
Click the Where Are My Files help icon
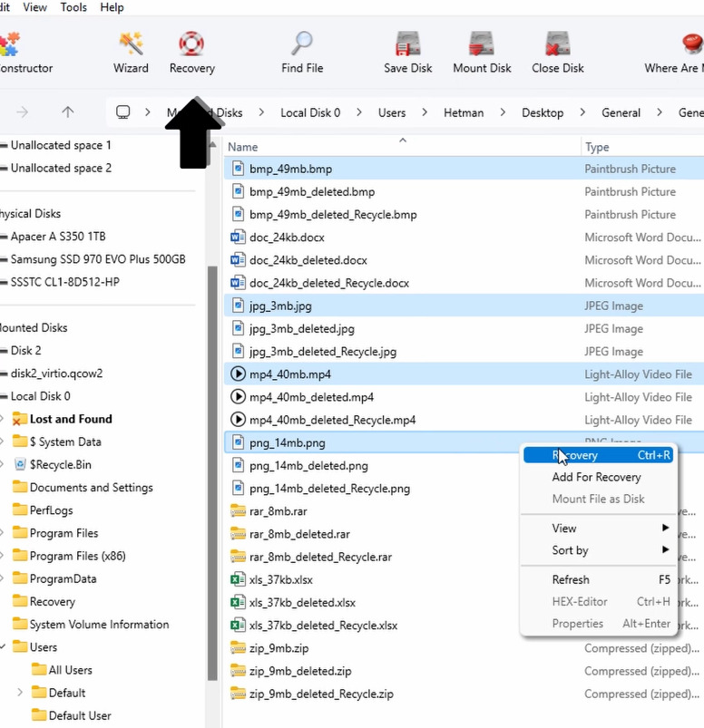(x=692, y=44)
